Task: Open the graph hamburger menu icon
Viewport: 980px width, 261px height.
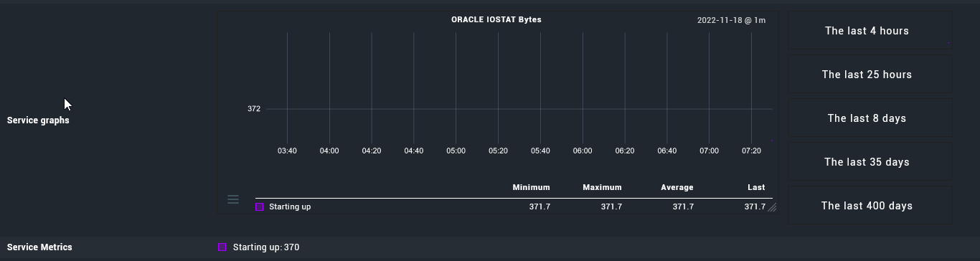Action: pos(233,199)
